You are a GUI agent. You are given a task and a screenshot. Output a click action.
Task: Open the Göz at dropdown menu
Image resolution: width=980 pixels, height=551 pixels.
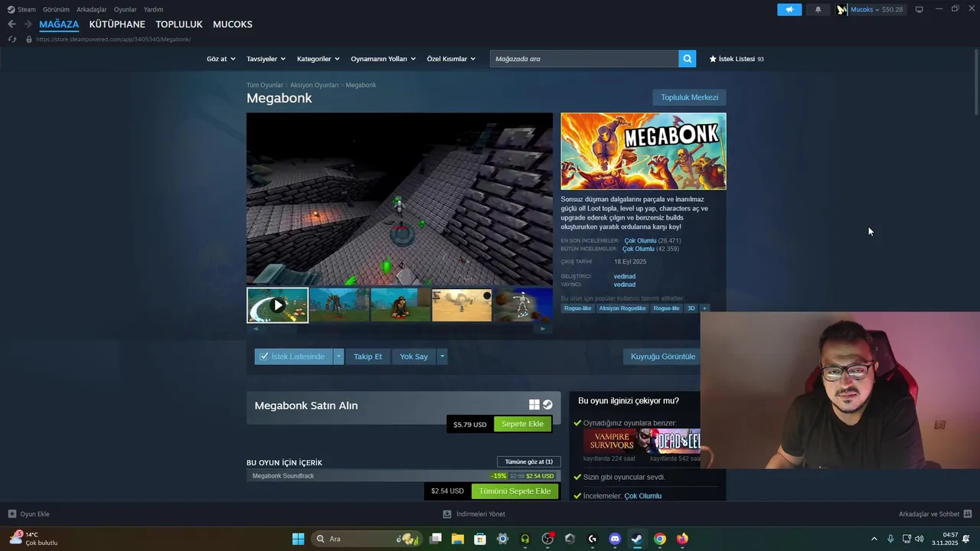click(220, 59)
